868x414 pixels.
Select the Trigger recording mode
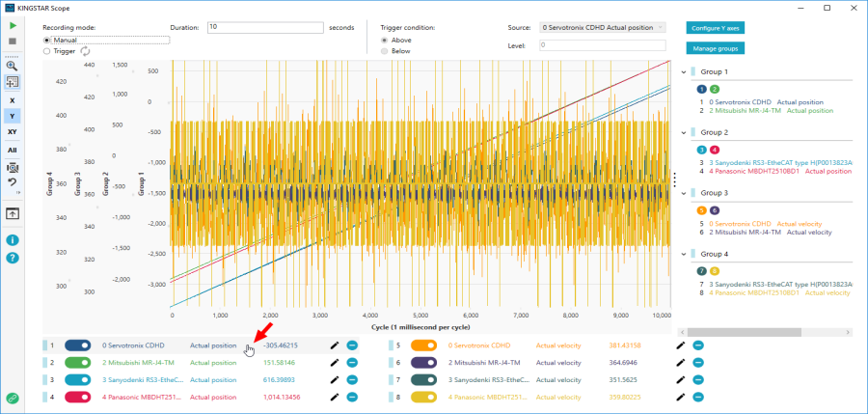click(48, 51)
